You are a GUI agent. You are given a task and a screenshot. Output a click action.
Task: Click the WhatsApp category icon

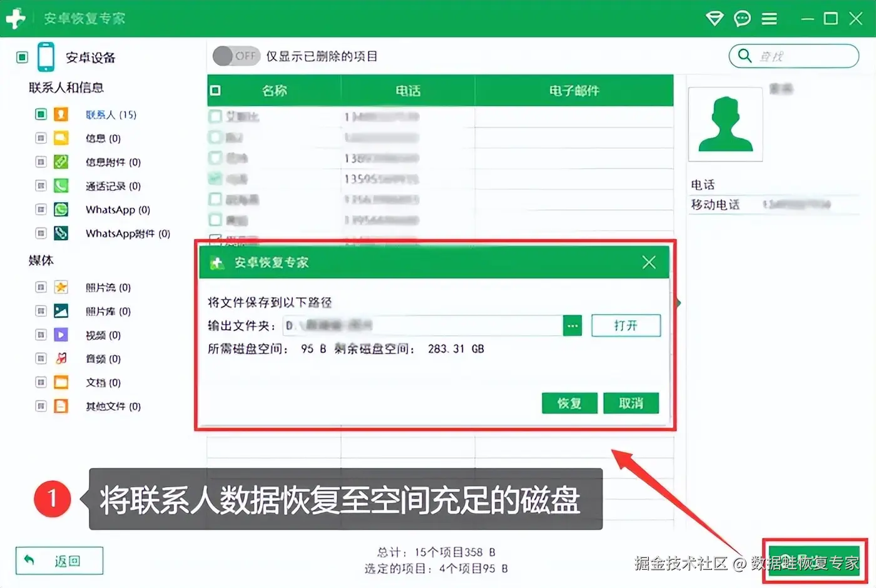[61, 210]
